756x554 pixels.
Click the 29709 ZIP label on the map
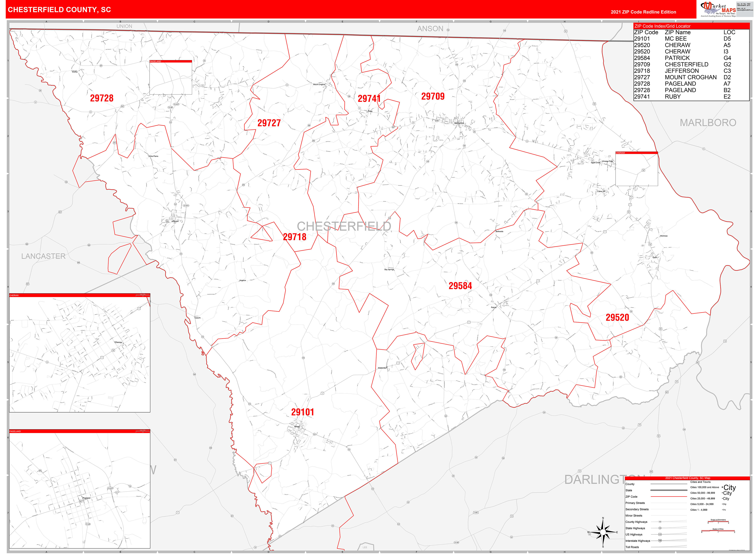point(433,97)
